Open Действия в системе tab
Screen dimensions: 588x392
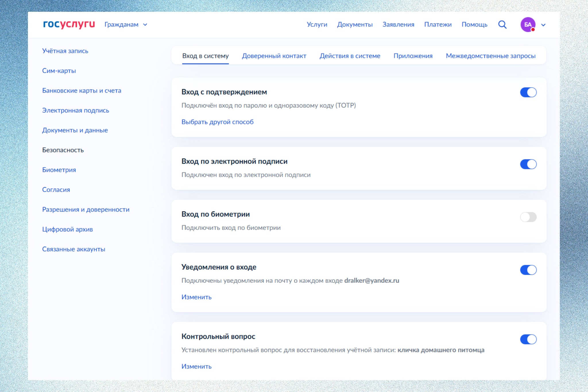(x=350, y=56)
